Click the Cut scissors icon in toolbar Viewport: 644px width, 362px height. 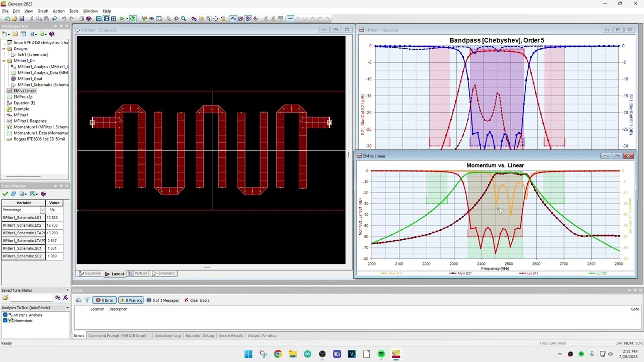coord(32,19)
